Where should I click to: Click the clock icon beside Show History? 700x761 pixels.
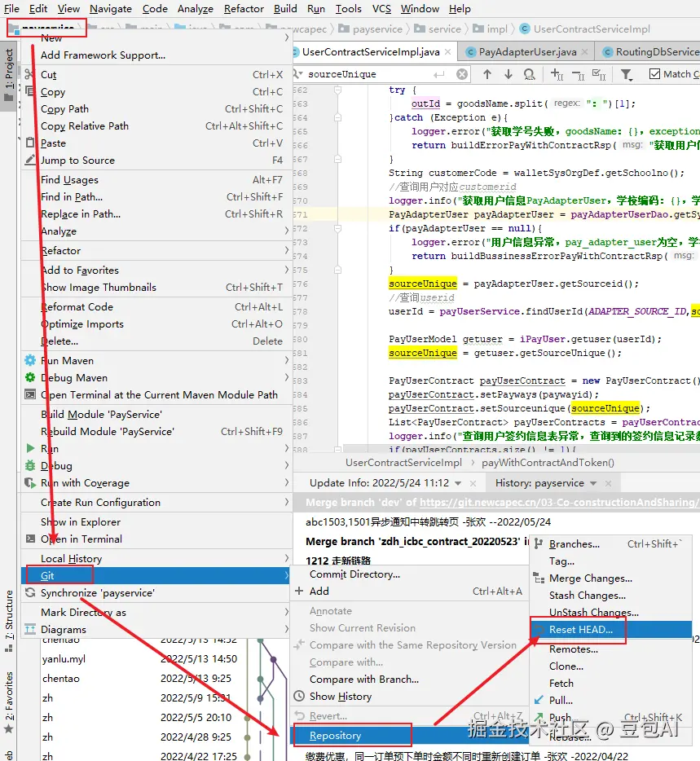(x=299, y=696)
